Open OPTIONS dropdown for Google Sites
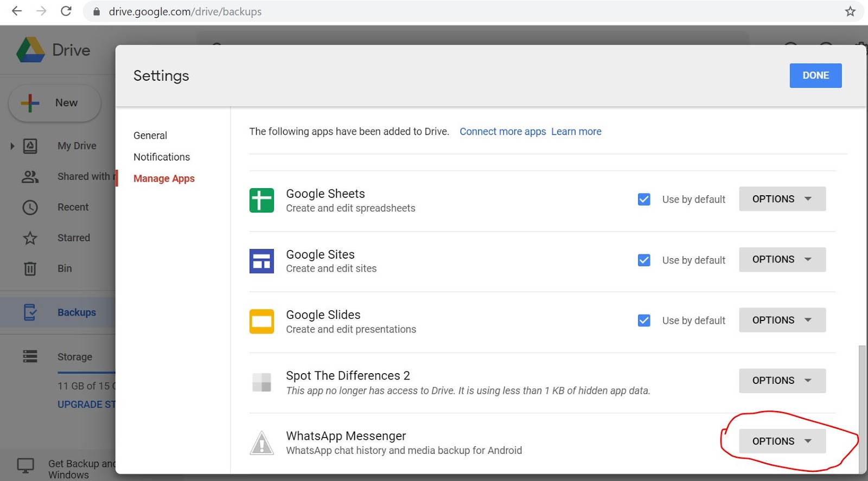Screen dimensions: 868x481 [782, 260]
